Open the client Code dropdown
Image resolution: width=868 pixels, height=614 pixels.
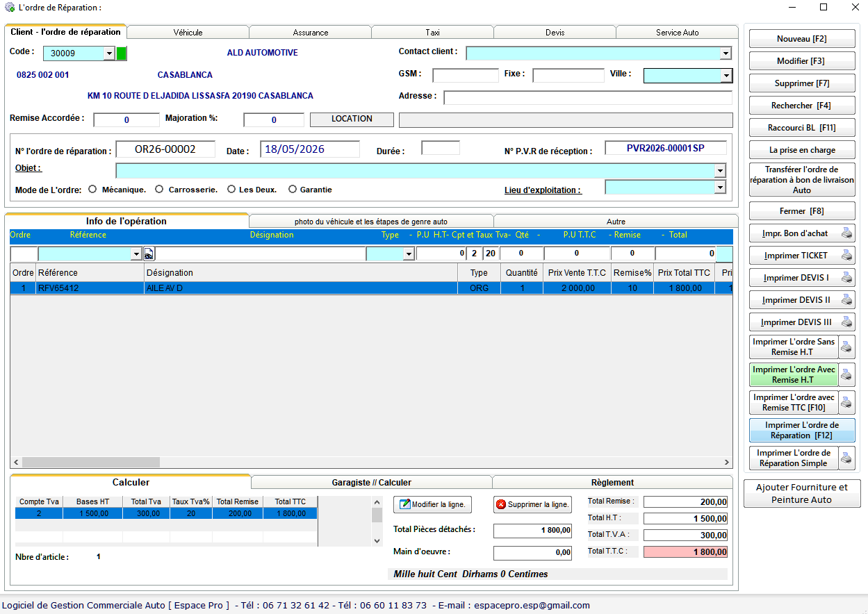point(108,53)
